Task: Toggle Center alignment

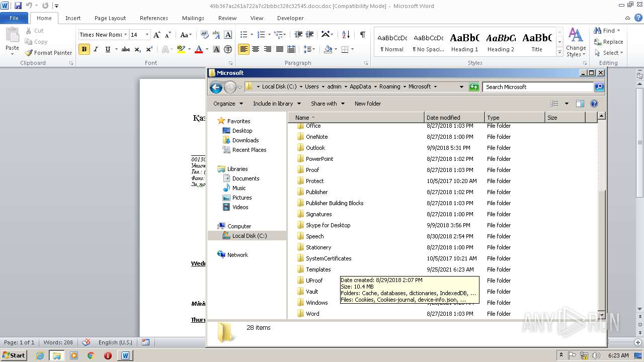Action: tap(256, 49)
